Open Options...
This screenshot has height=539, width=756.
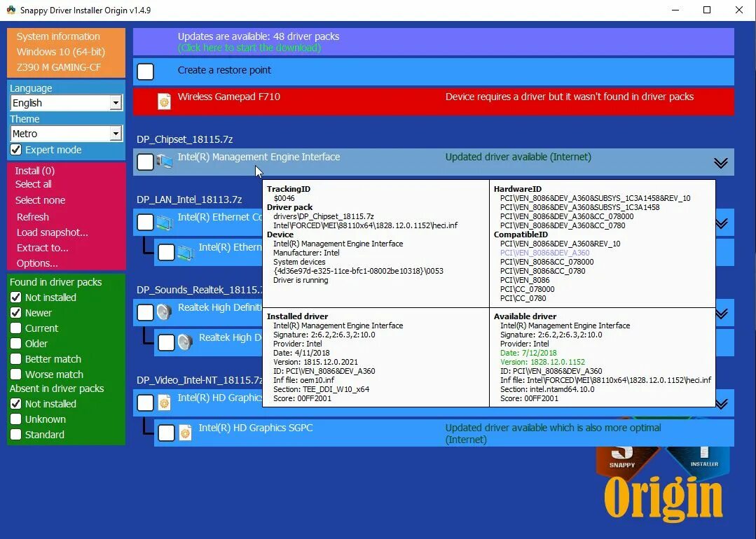37,263
